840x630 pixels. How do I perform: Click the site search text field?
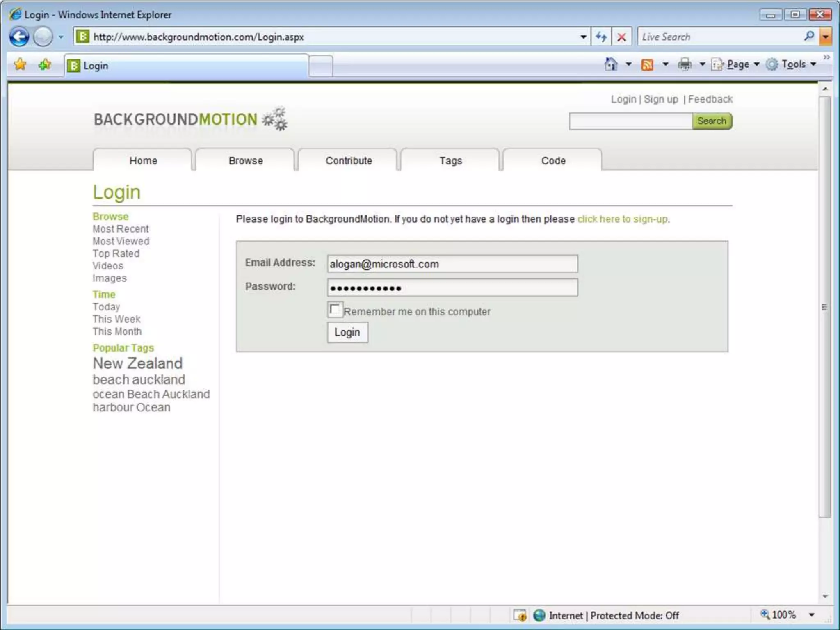click(631, 121)
